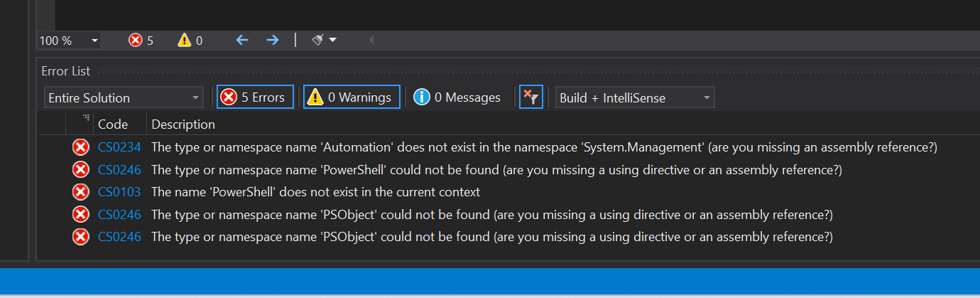
Task: Toggle the 0 Messages filter
Action: point(457,97)
